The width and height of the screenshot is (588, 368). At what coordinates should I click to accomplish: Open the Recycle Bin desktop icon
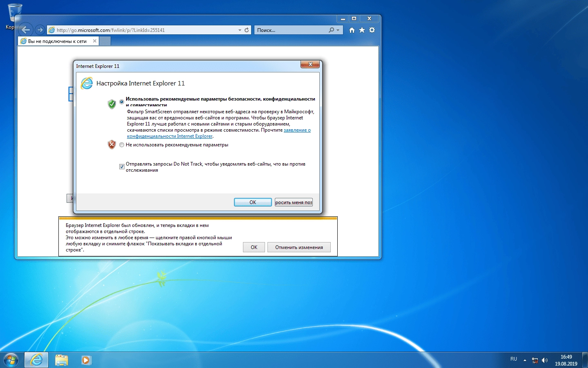coord(15,16)
